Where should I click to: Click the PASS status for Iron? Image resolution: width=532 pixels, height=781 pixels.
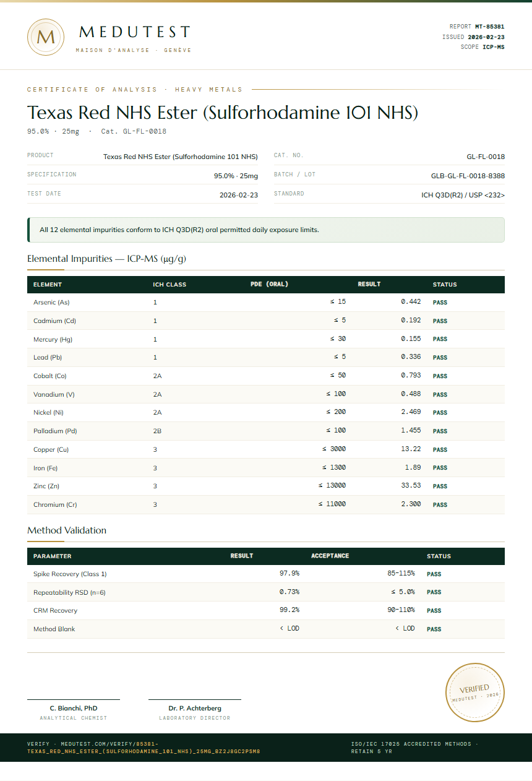(440, 468)
